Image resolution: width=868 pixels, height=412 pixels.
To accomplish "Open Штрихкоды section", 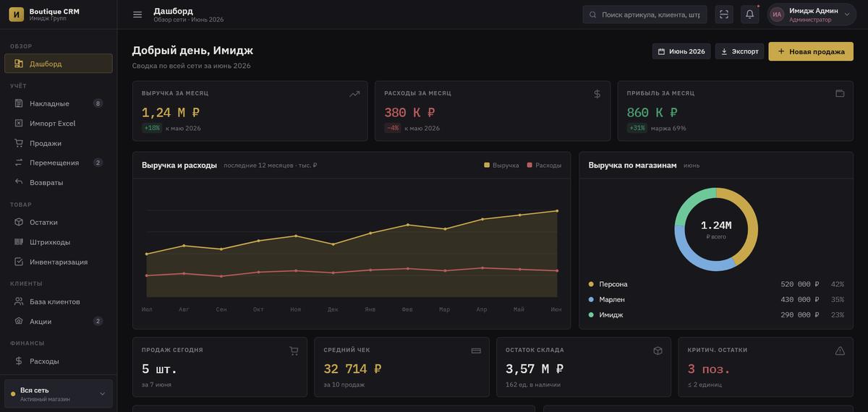I will click(59, 242).
